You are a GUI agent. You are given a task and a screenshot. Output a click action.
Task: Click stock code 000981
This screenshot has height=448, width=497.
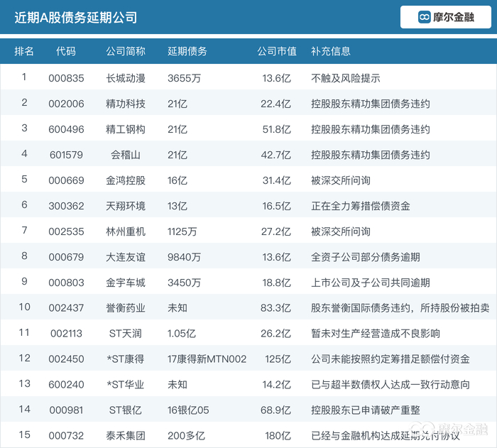(x=66, y=410)
